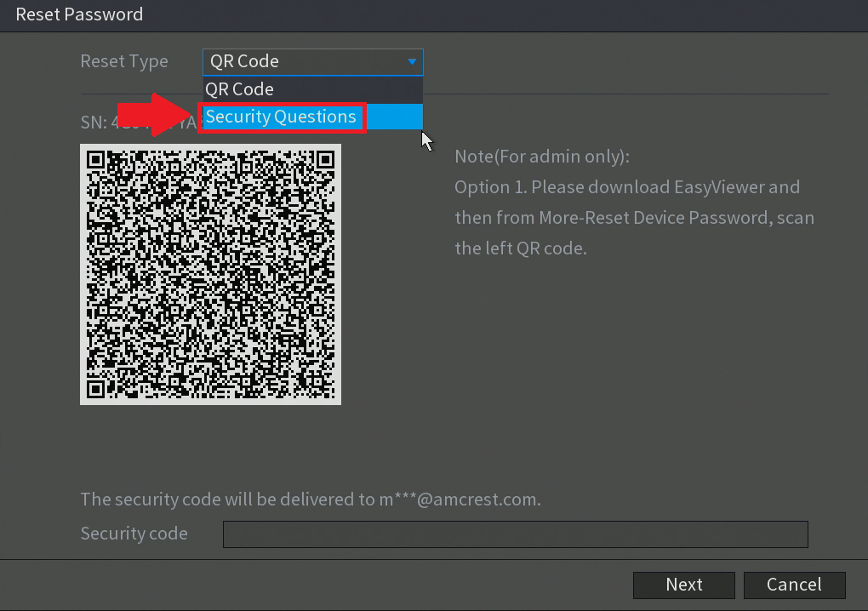Click the Security code label
Viewport: 868px width, 611px height.
click(x=134, y=534)
